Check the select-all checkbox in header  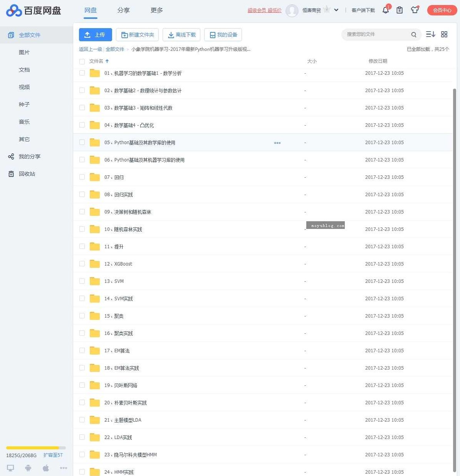tap(82, 61)
